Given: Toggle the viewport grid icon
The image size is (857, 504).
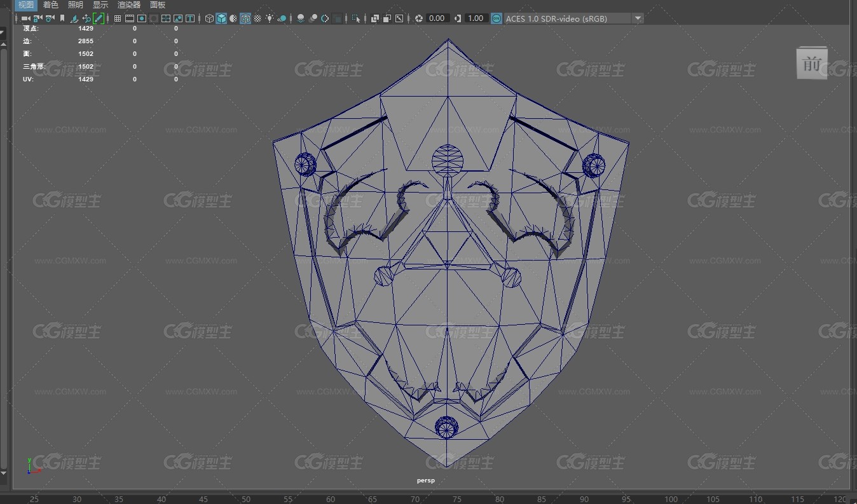Looking at the screenshot, I should pyautogui.click(x=118, y=18).
